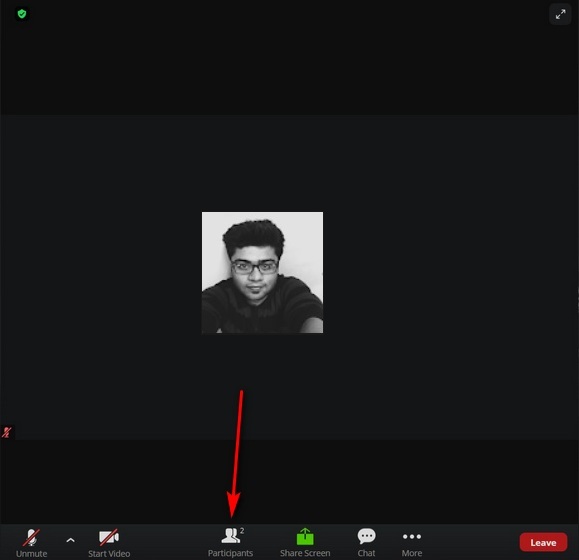Viewport: 579px width, 560px height.
Task: Open the Participants people icon
Action: tap(230, 536)
